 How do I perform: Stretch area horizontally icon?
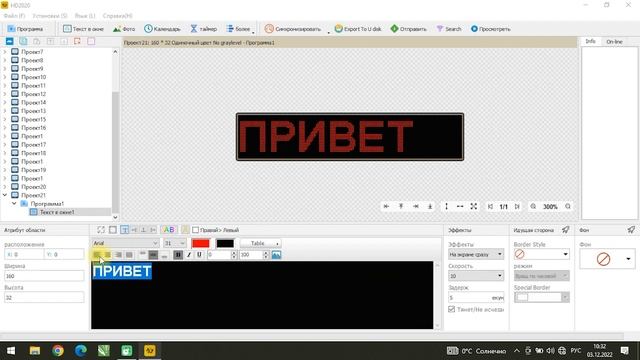coord(460,207)
